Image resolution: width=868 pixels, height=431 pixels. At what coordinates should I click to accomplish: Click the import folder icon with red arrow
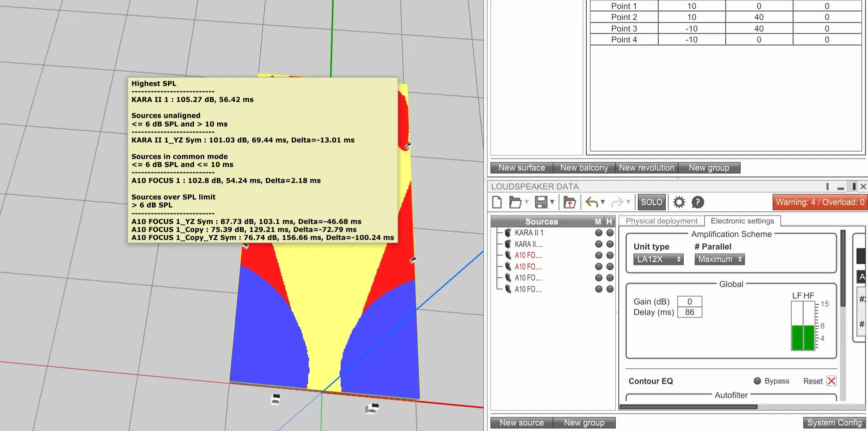(x=569, y=202)
